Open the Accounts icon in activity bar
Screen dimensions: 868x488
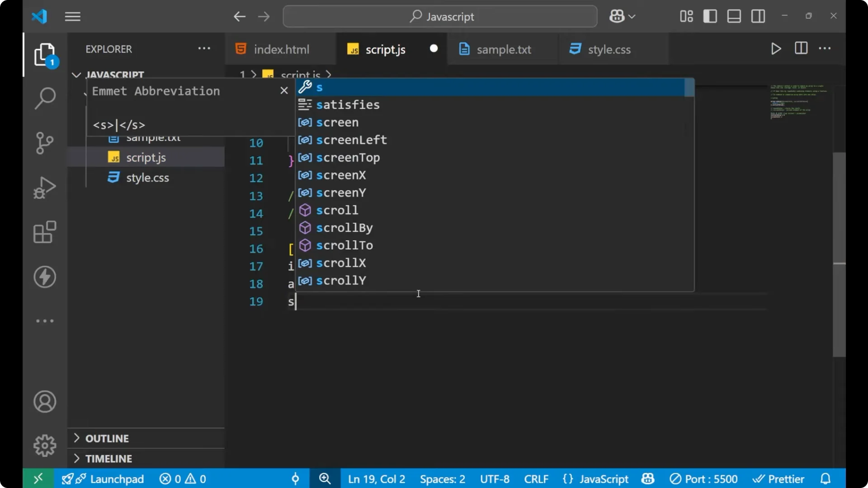pos(44,402)
